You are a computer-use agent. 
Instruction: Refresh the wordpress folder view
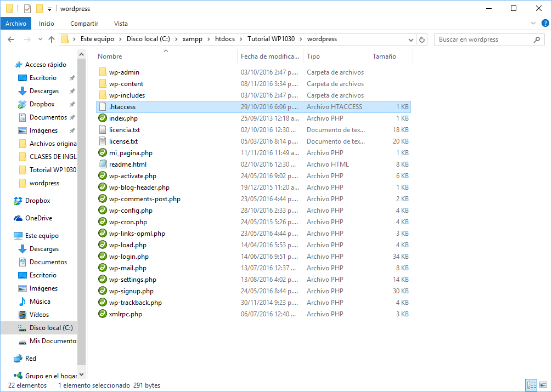click(422, 39)
